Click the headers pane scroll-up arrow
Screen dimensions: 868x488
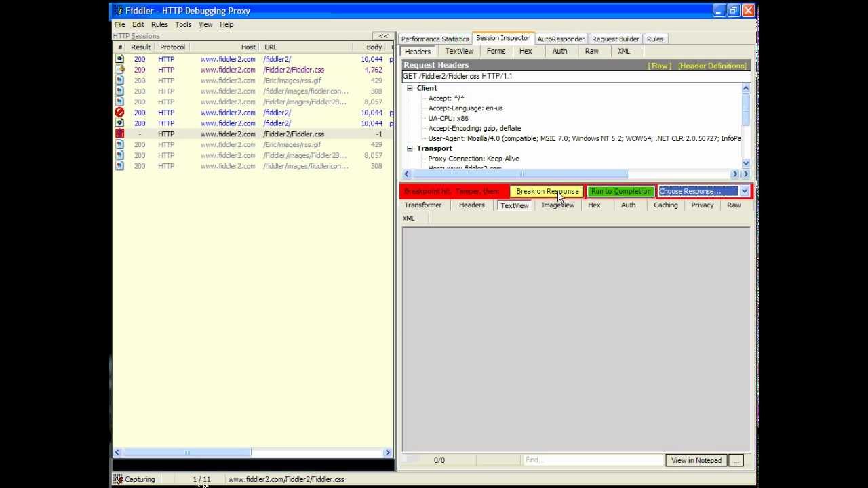pos(746,88)
